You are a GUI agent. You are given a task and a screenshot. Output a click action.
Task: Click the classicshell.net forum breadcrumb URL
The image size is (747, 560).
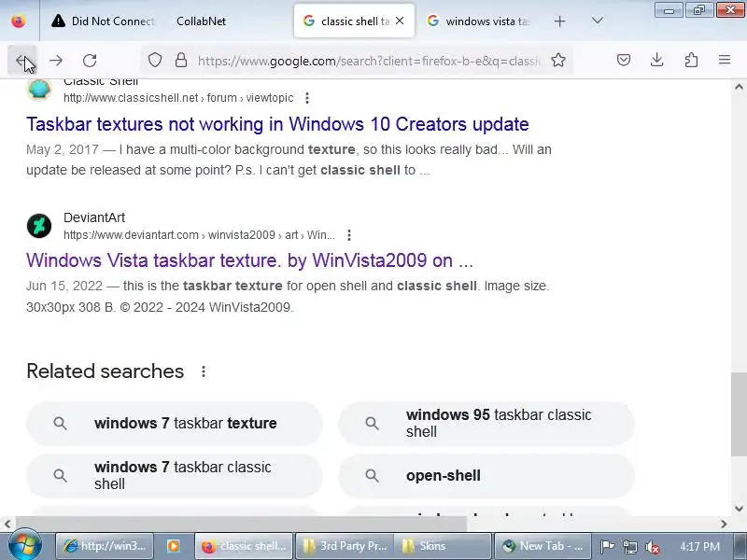click(178, 98)
